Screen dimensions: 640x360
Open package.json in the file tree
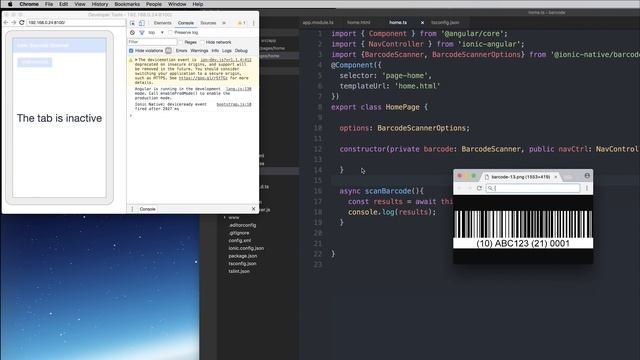pos(242,256)
